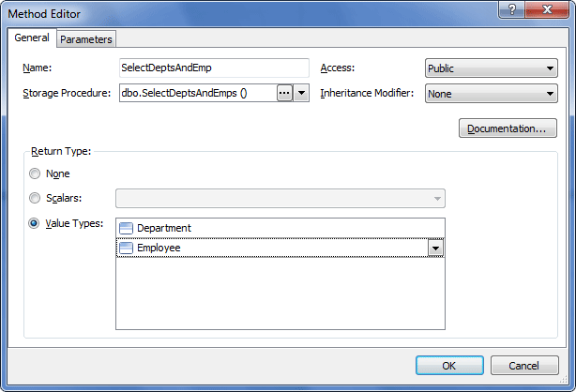Close the Method Editor dialog
Screen dimensions: 576x392
click(x=547, y=9)
